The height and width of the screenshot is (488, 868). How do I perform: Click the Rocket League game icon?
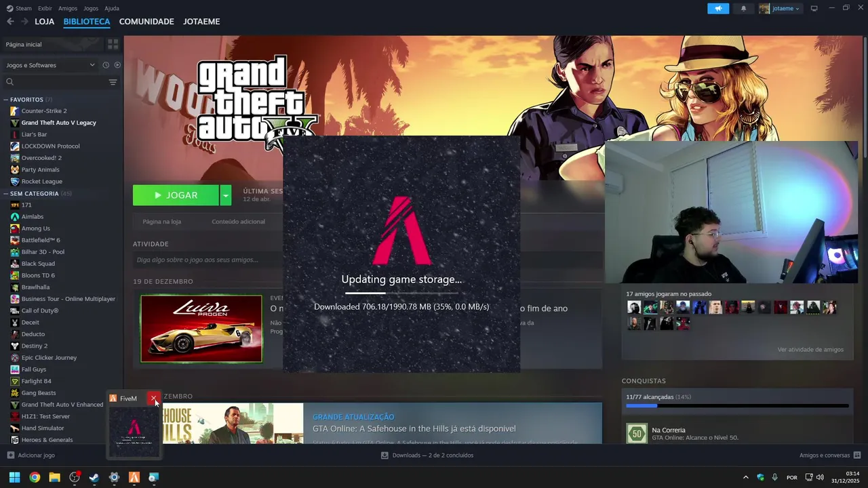[x=15, y=181]
